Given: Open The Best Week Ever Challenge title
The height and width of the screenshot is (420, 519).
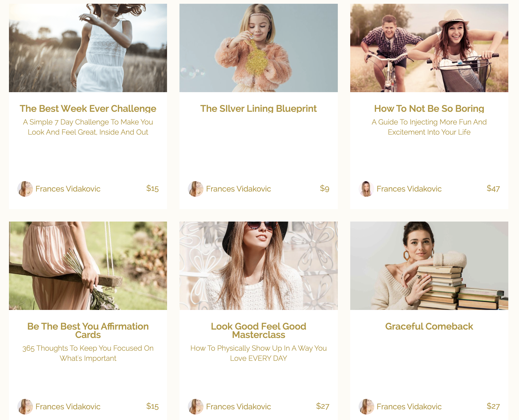Looking at the screenshot, I should tap(88, 109).
